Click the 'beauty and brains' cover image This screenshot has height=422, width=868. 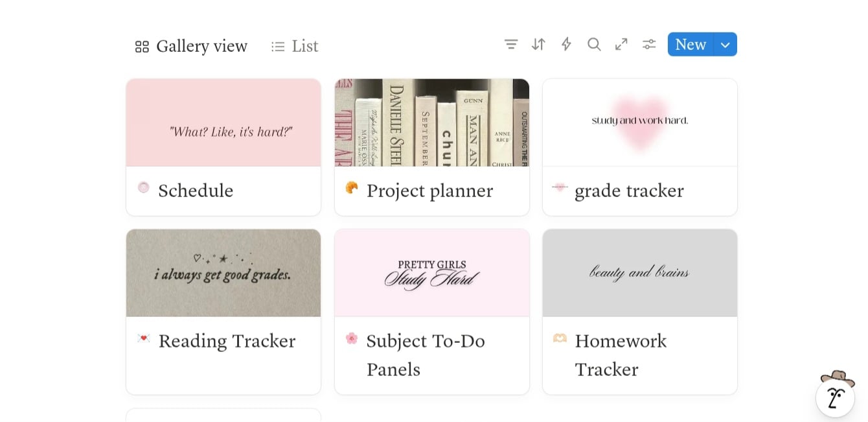(639, 272)
